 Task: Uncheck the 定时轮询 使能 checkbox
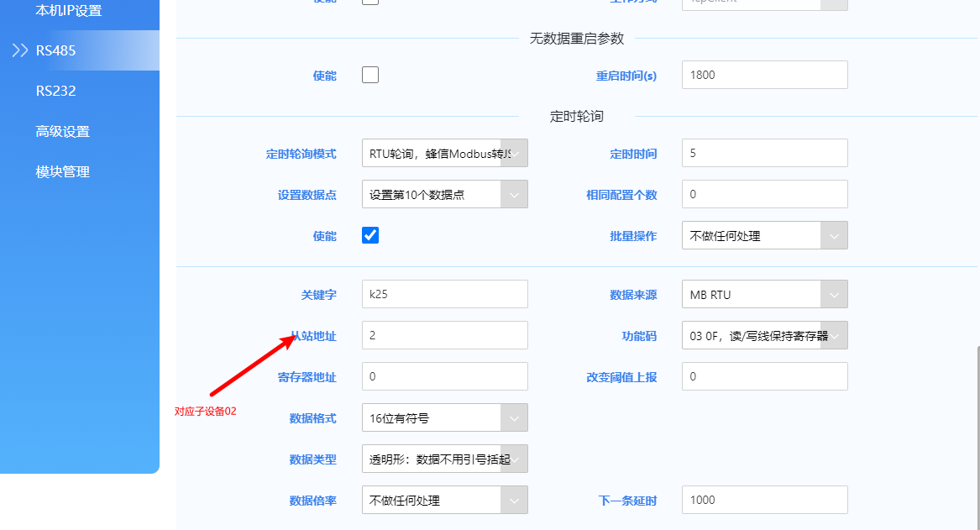click(370, 235)
